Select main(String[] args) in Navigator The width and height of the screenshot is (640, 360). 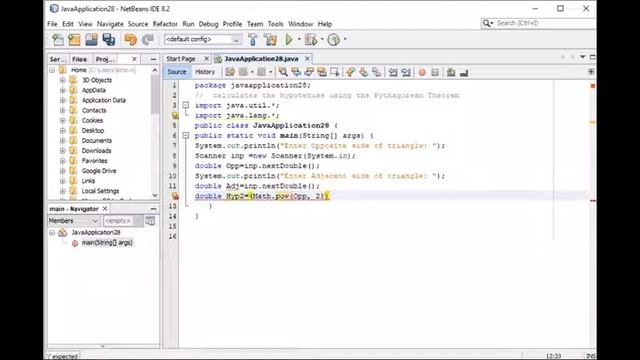(x=107, y=242)
